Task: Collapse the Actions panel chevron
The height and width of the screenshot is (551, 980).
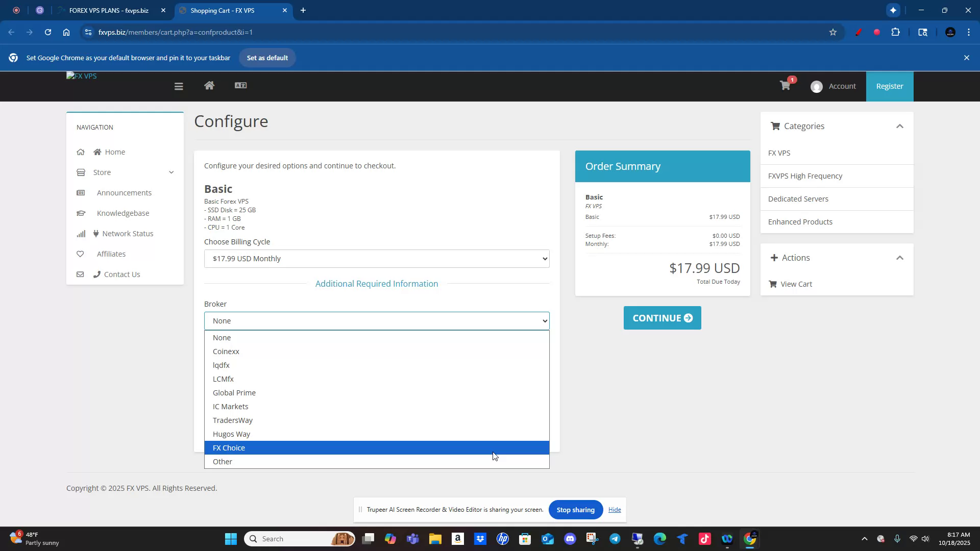Action: pos(899,258)
